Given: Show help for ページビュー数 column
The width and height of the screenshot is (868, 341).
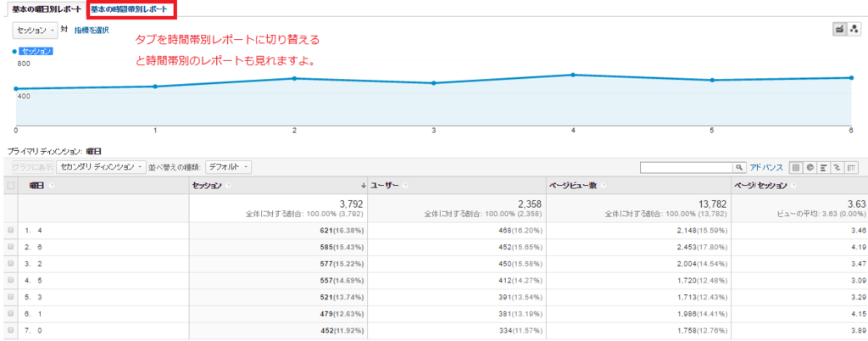Looking at the screenshot, I should pos(603,186).
